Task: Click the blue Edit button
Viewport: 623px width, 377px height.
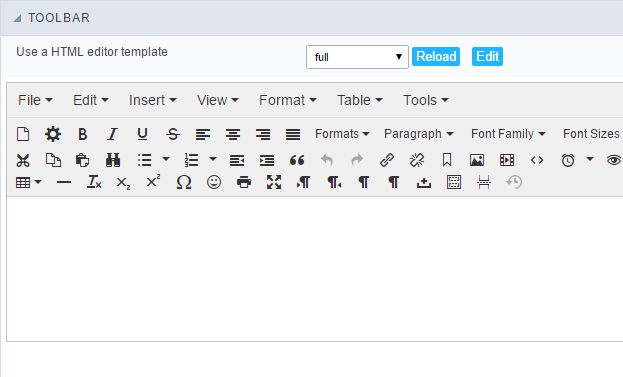Action: pyautogui.click(x=487, y=56)
